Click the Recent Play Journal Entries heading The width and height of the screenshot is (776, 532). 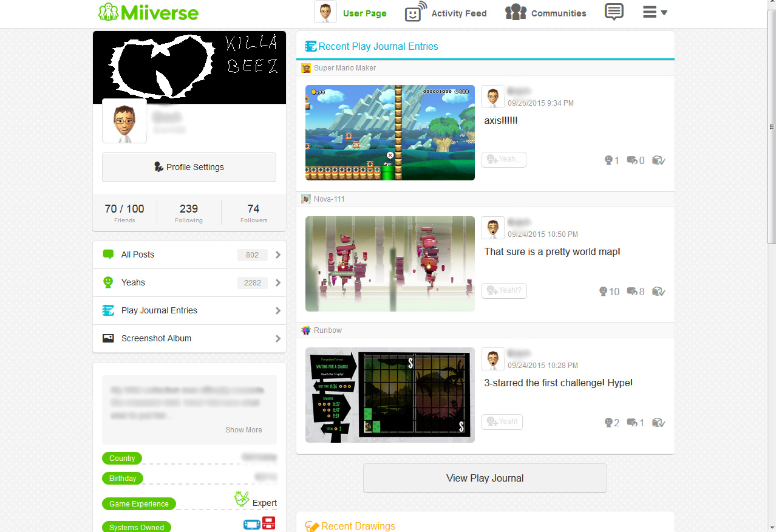pyautogui.click(x=372, y=46)
